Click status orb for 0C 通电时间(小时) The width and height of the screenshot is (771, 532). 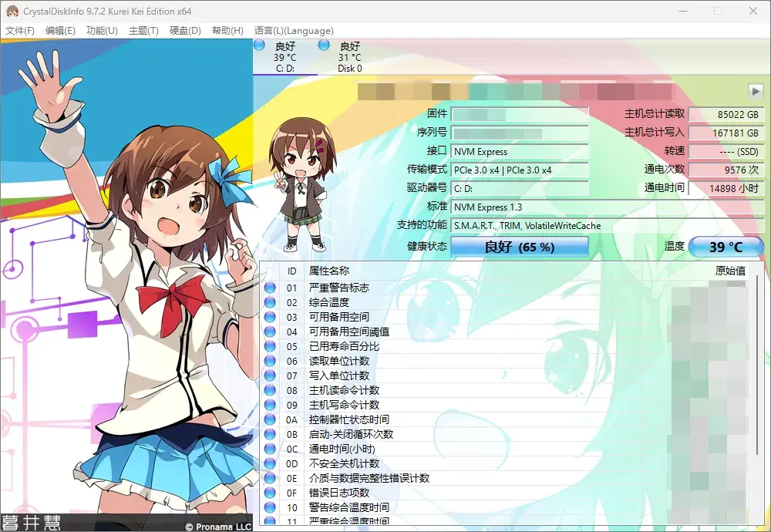tap(270, 449)
